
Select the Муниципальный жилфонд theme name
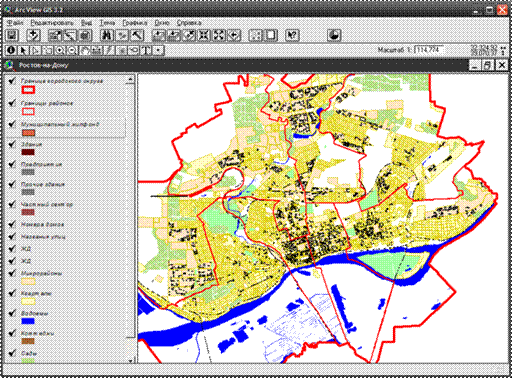[60, 124]
